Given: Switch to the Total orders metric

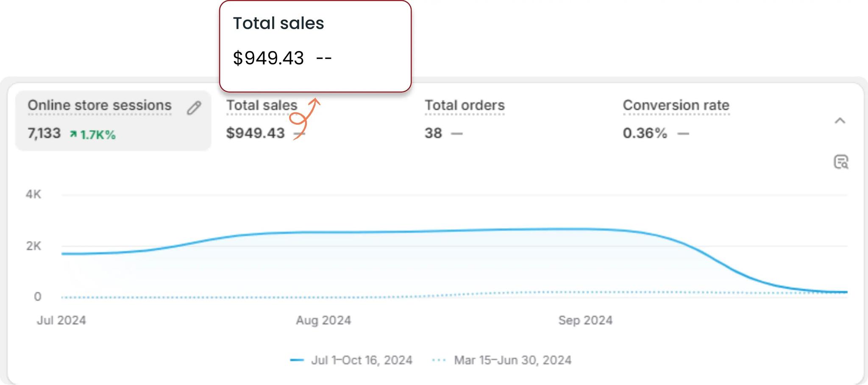Looking at the screenshot, I should (465, 105).
